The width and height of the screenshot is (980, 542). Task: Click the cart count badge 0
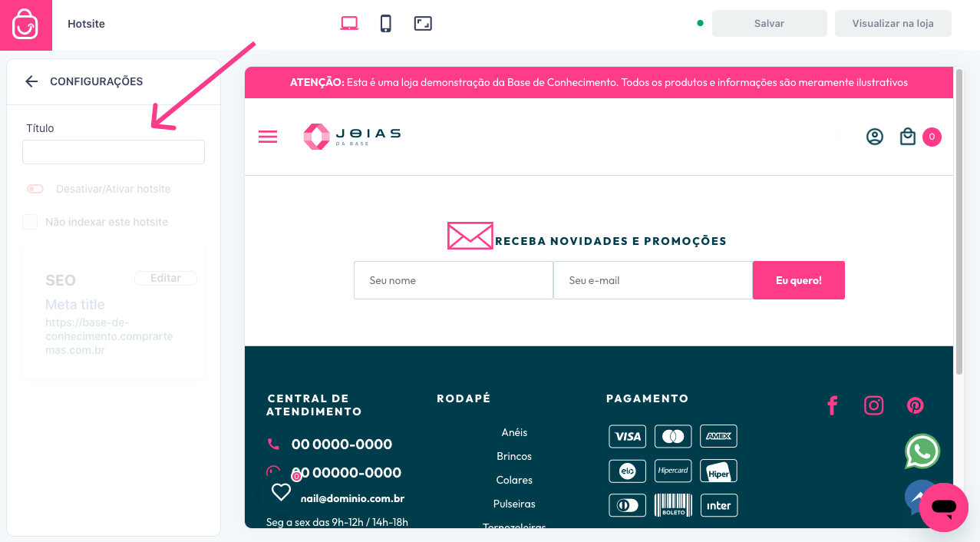pos(932,137)
